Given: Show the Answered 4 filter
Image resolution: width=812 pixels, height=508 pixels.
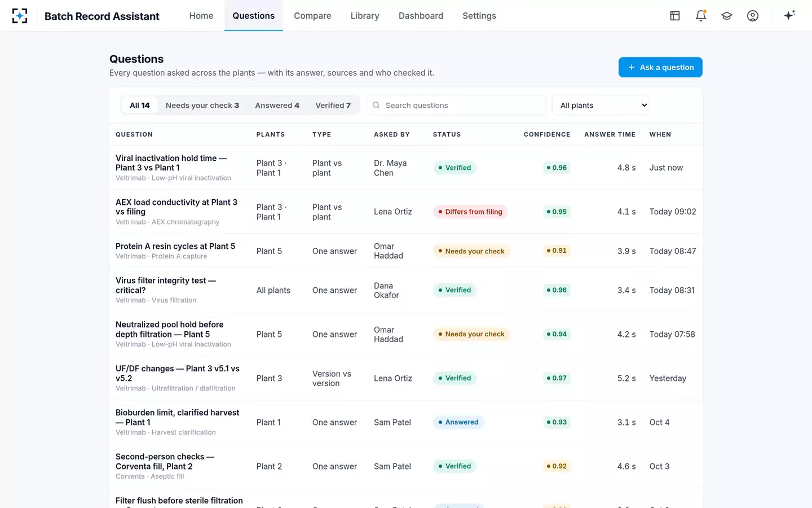Looking at the screenshot, I should 277,105.
